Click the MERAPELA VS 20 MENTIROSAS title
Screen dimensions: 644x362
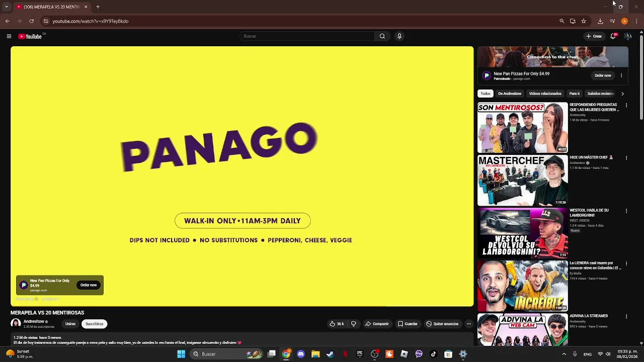click(47, 313)
